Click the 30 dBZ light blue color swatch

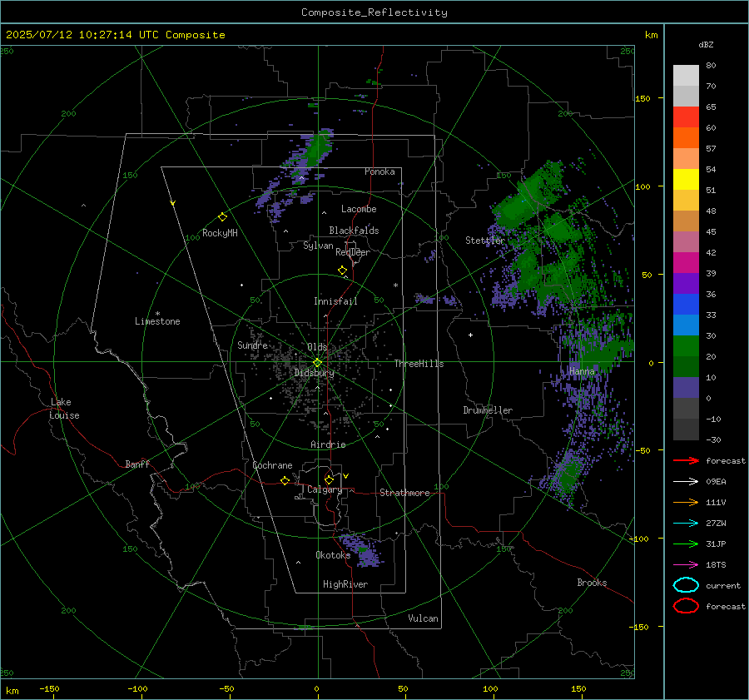pos(686,325)
